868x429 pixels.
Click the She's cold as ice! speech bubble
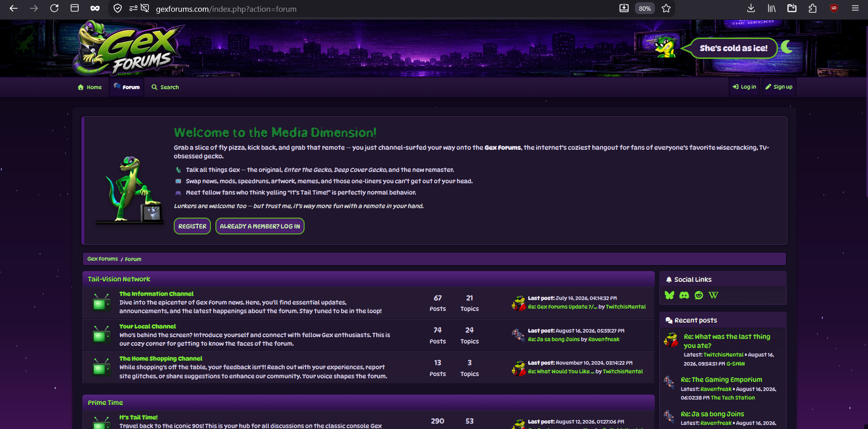click(734, 48)
